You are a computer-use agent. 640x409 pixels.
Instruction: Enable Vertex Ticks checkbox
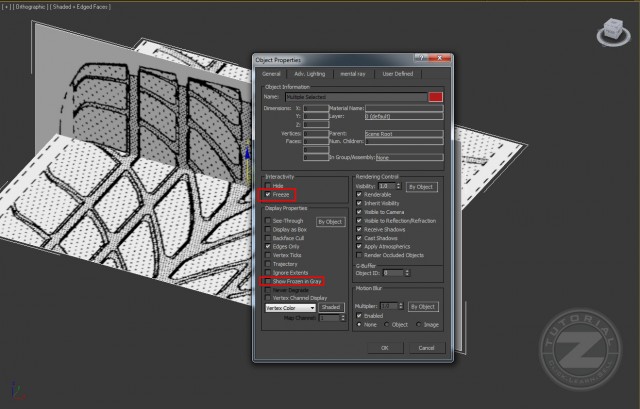[x=268, y=255]
